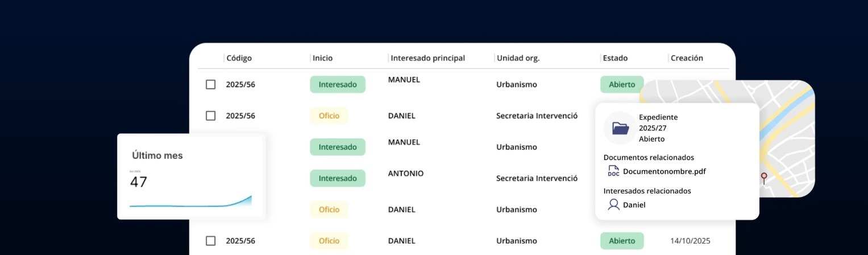Click the red map location pin
The height and width of the screenshot is (255, 868).
coord(764,177)
